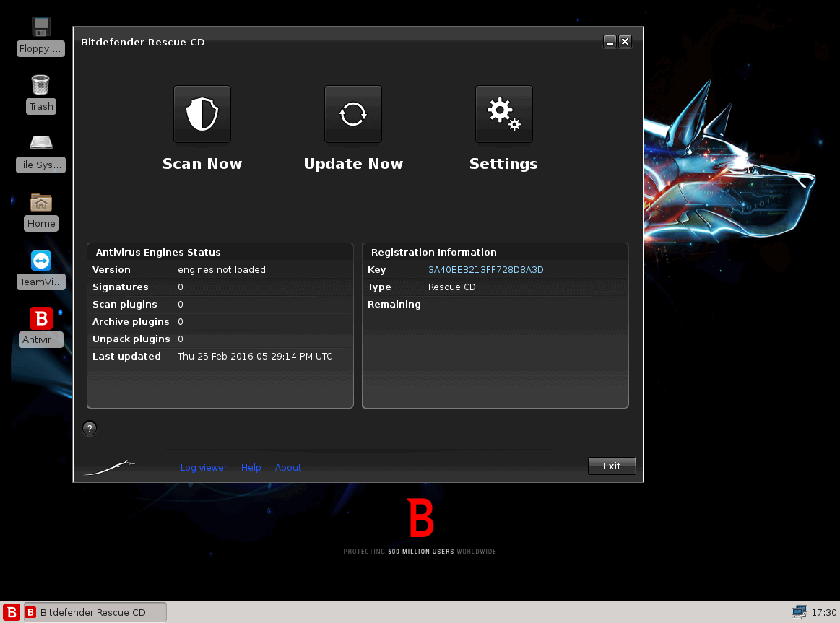
Task: Click the Bitdefender icon in the taskbar
Action: point(12,611)
